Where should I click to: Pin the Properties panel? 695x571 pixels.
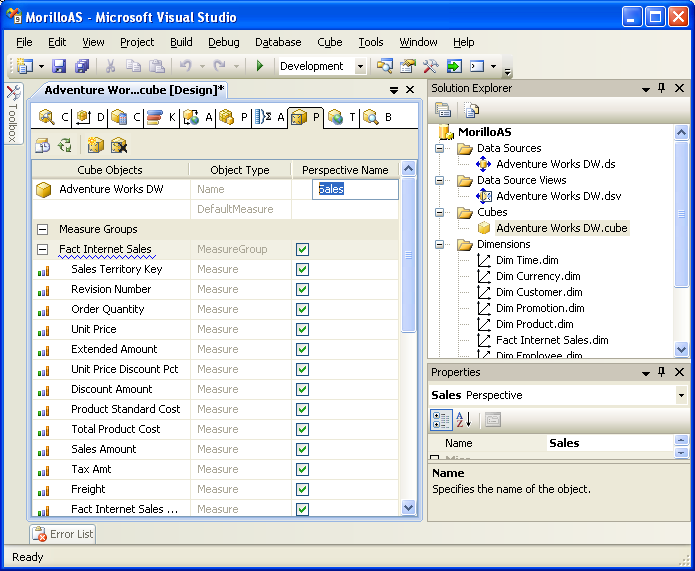[x=661, y=372]
